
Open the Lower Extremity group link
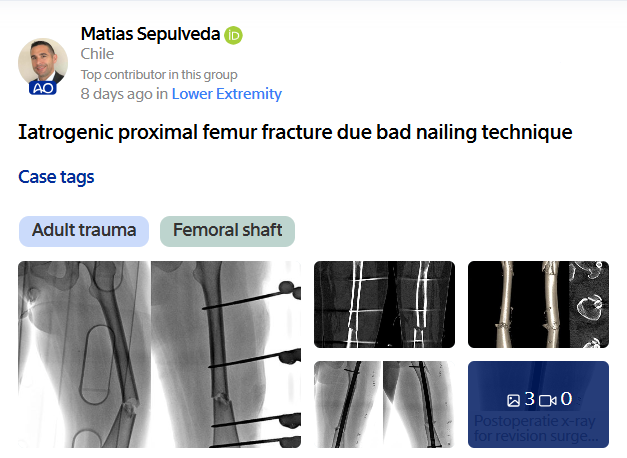point(227,94)
